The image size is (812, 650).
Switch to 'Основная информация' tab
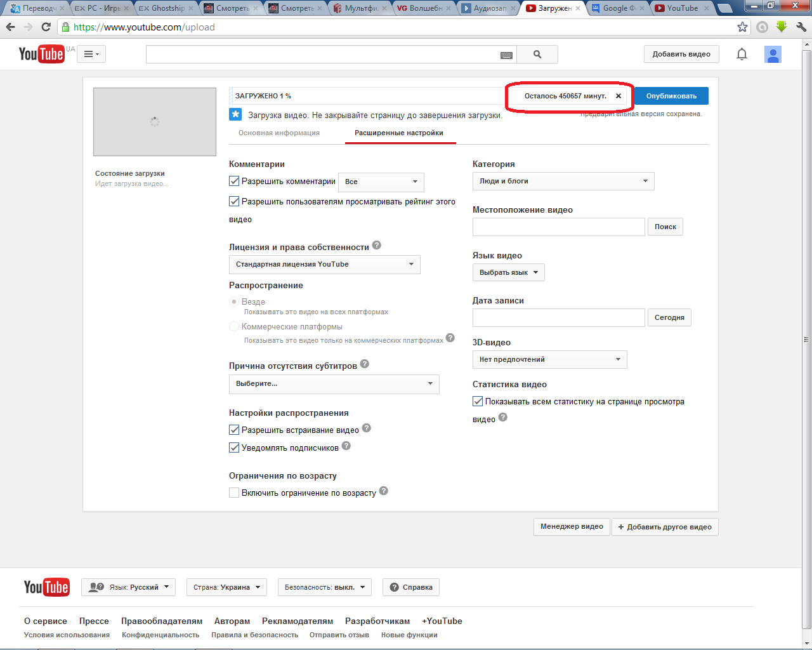(279, 133)
